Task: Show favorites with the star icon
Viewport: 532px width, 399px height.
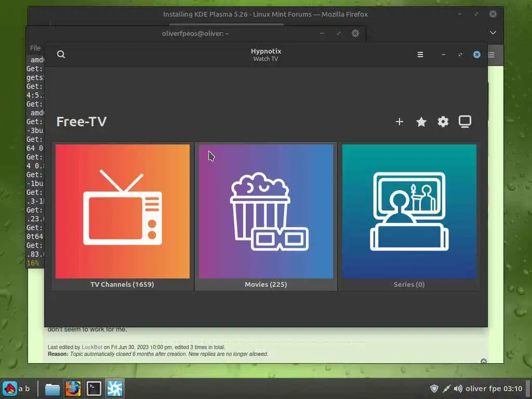Action: (x=421, y=122)
